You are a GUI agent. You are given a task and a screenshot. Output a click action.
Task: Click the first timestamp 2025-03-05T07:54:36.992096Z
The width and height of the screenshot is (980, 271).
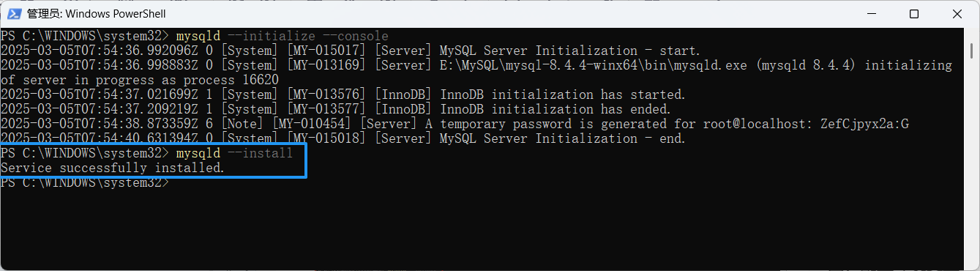(x=100, y=51)
